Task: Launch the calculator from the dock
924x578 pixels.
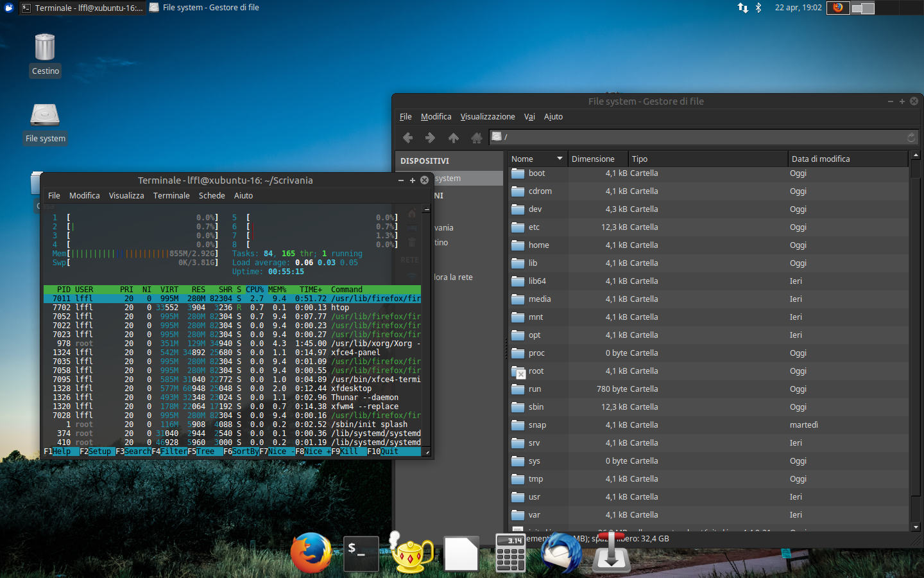Action: pos(510,554)
